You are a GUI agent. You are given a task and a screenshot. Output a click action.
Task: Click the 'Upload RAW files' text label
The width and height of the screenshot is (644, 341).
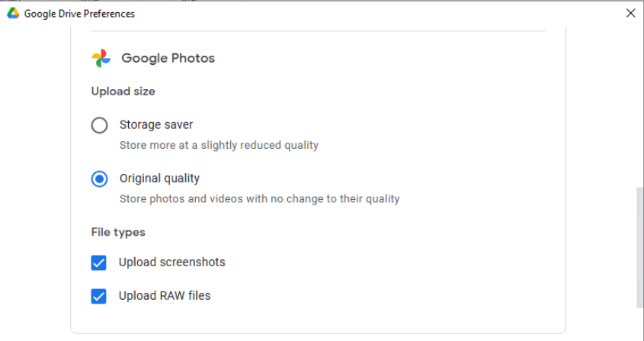pos(165,296)
